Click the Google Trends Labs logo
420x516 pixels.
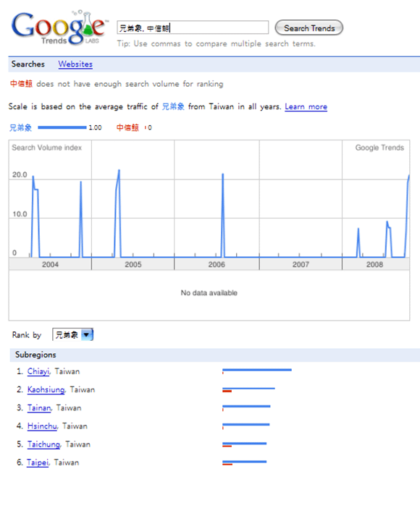click(x=59, y=28)
